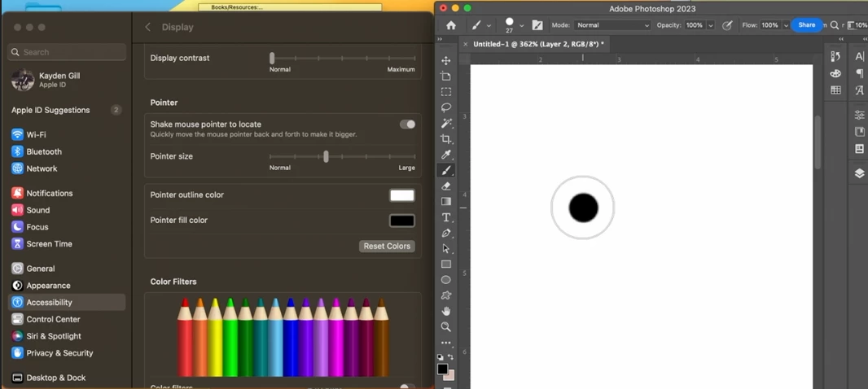The width and height of the screenshot is (868, 389).
Task: Click the Display contrast slider handle
Action: (272, 58)
